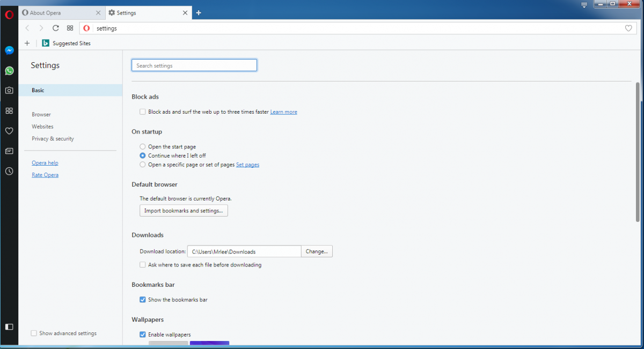Add page to bookmarks via address bar heart

[x=628, y=28]
